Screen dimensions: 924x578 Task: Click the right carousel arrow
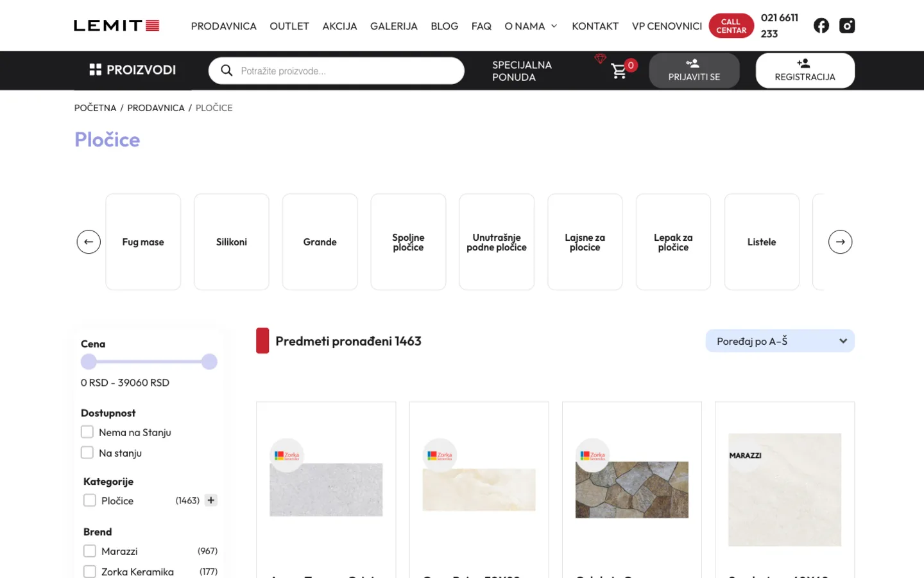tap(840, 242)
